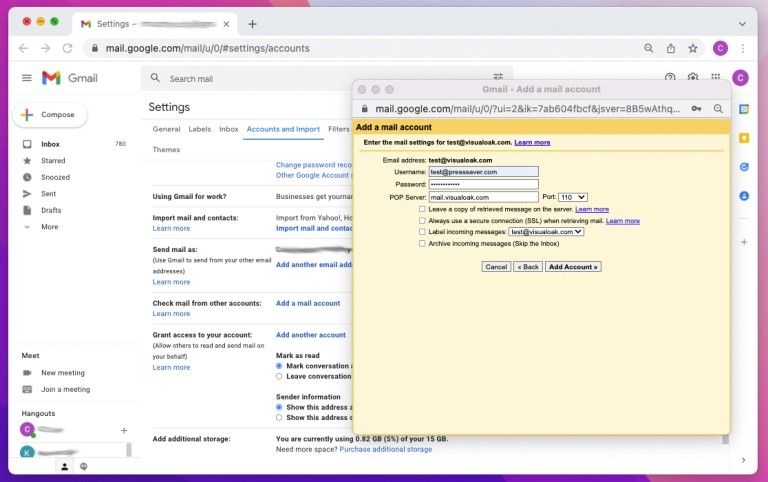Bookmark this page with the star icon
The image size is (768, 482).
click(x=693, y=48)
